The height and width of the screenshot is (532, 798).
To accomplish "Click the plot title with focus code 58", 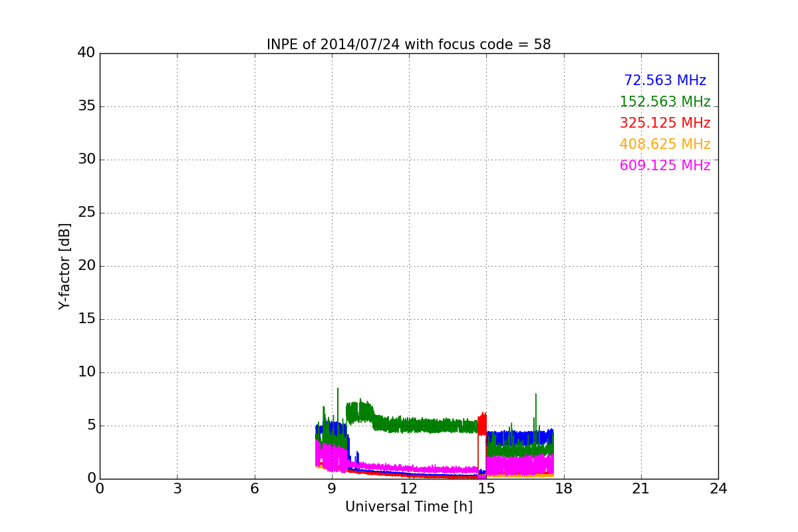I will (408, 45).
